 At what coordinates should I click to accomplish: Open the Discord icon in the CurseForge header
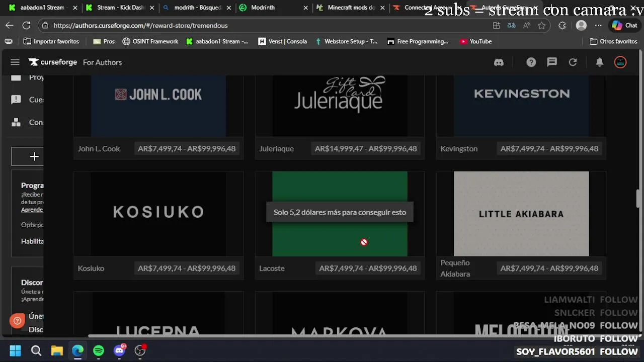point(499,62)
